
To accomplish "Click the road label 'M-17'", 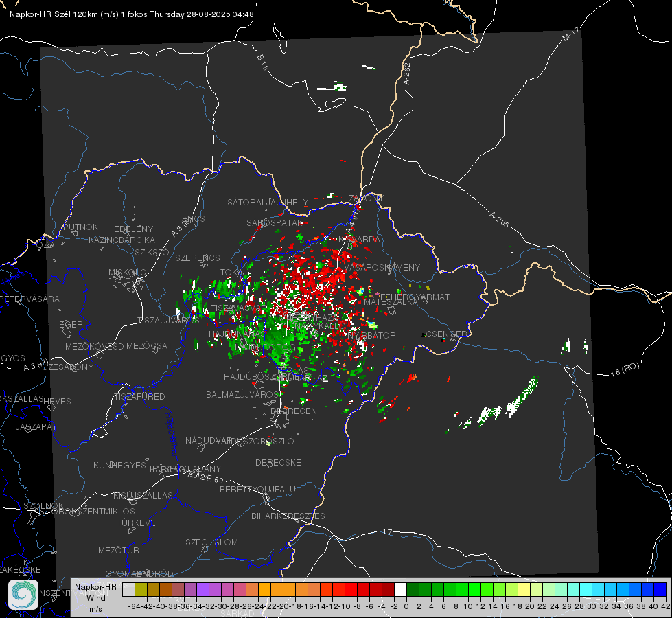I will 570,34.
